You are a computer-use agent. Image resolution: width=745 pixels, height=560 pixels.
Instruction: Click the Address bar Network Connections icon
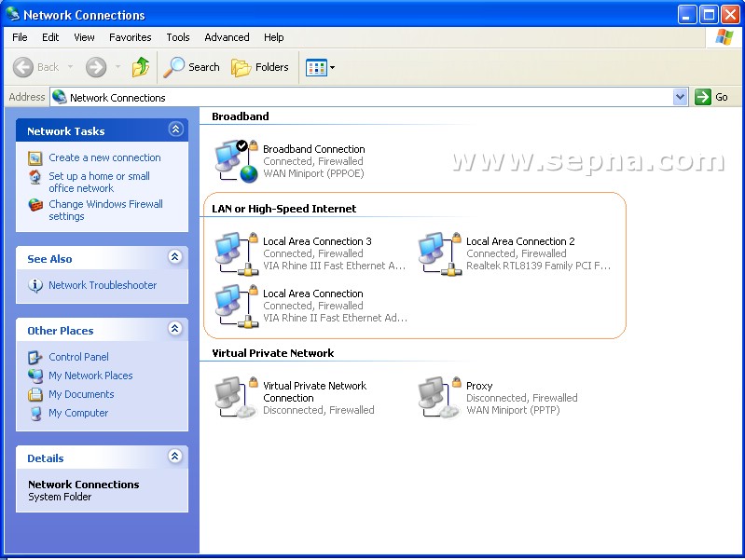click(60, 97)
